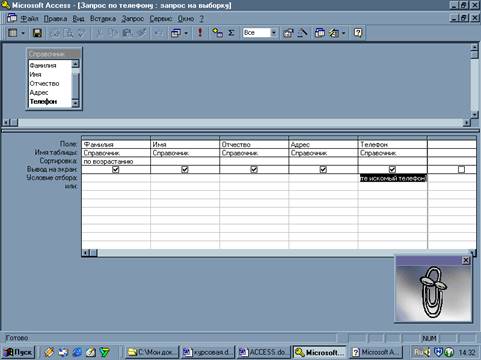
Task: Open the query type dropdown arrow
Action: pos(186,33)
